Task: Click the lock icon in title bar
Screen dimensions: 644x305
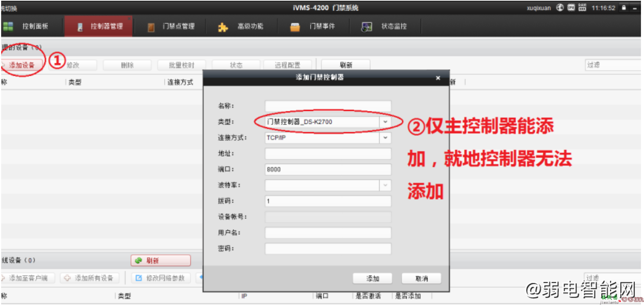Action: pos(624,8)
